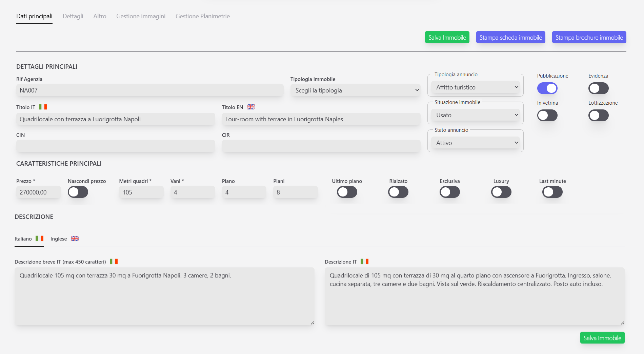Screen dimensions: 644x354
Task: Toggle the Luxury switch
Action: pos(501,192)
